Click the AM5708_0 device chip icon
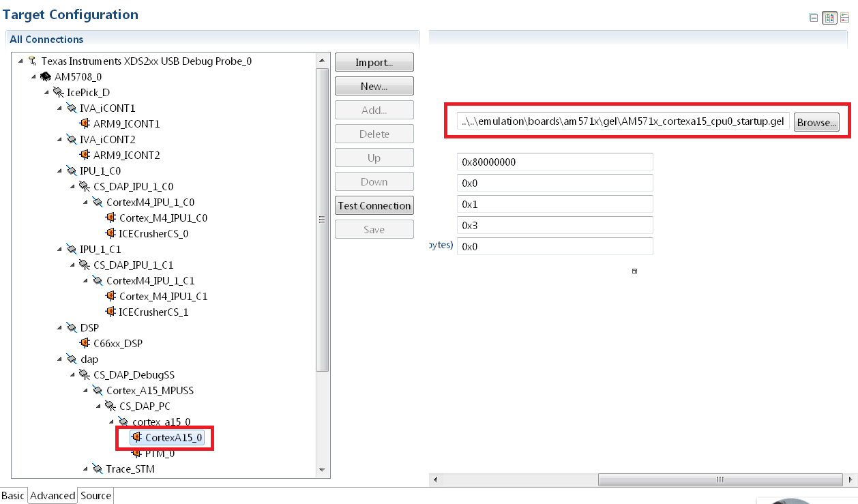The height and width of the screenshot is (504, 858). click(44, 76)
